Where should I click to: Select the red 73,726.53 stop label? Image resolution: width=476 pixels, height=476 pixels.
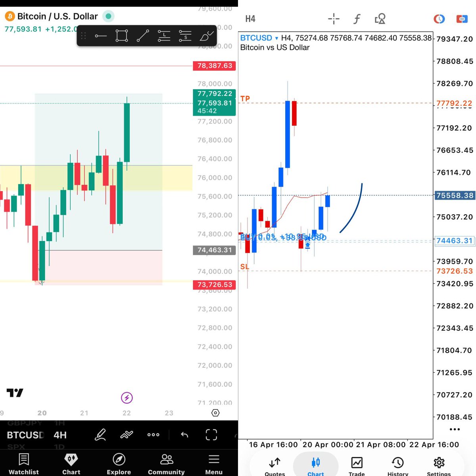pos(214,284)
